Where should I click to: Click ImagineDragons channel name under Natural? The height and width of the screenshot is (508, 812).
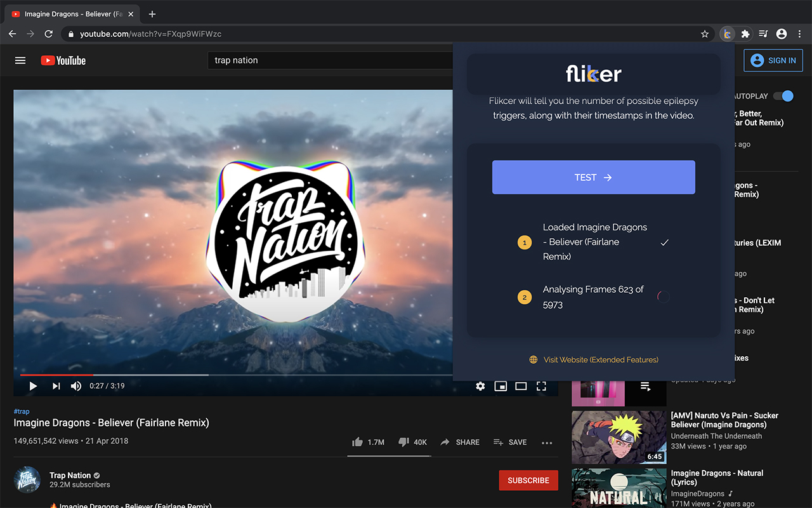tap(698, 493)
